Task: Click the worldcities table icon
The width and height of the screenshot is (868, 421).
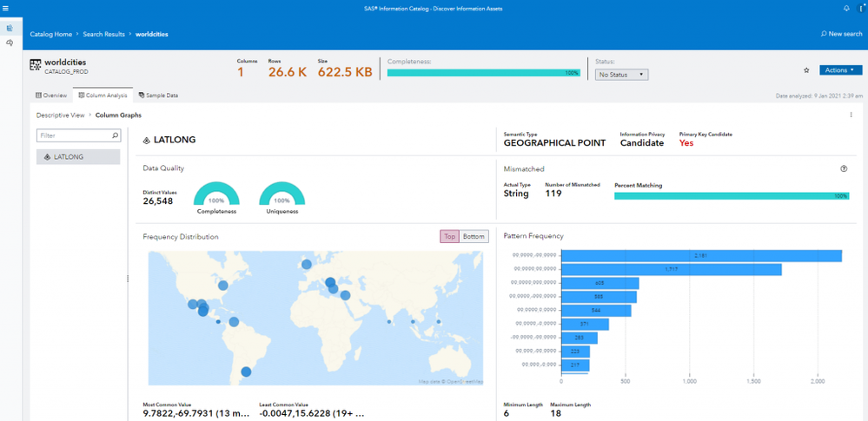Action: 36,65
